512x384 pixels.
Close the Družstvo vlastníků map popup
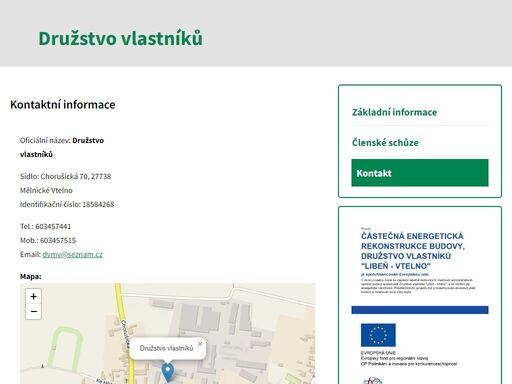click(200, 344)
